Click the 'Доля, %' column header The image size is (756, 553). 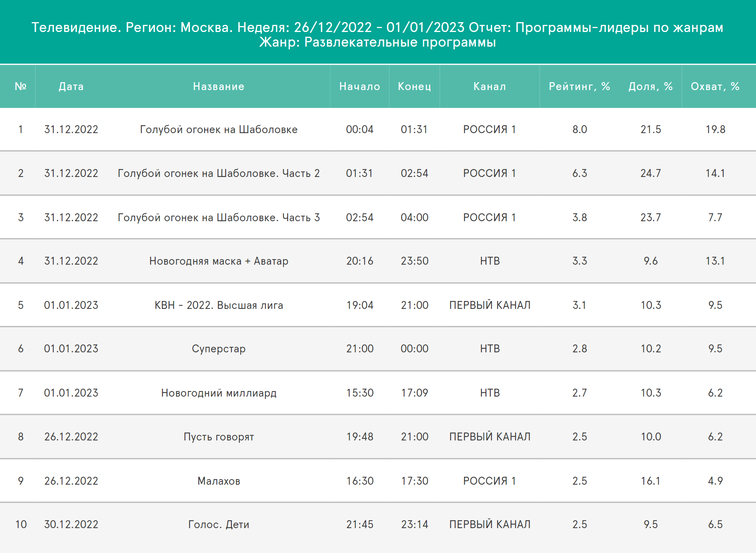(651, 87)
